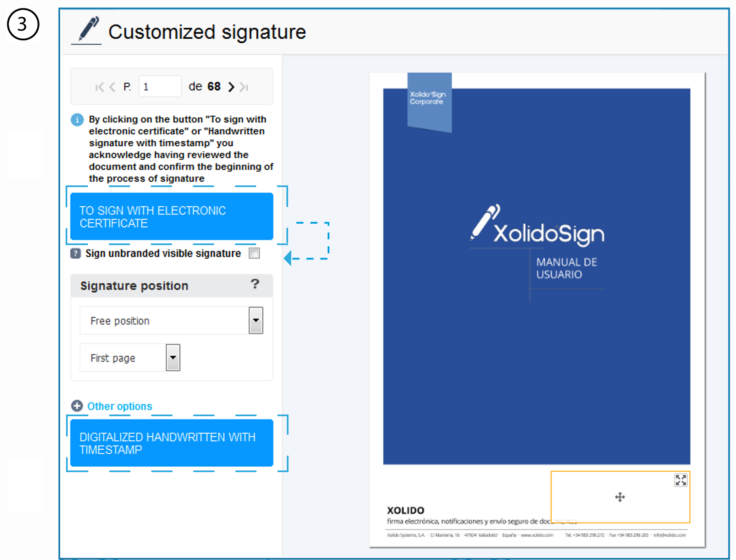
Task: Open help icon for unbranded visible signature
Action: tap(75, 254)
